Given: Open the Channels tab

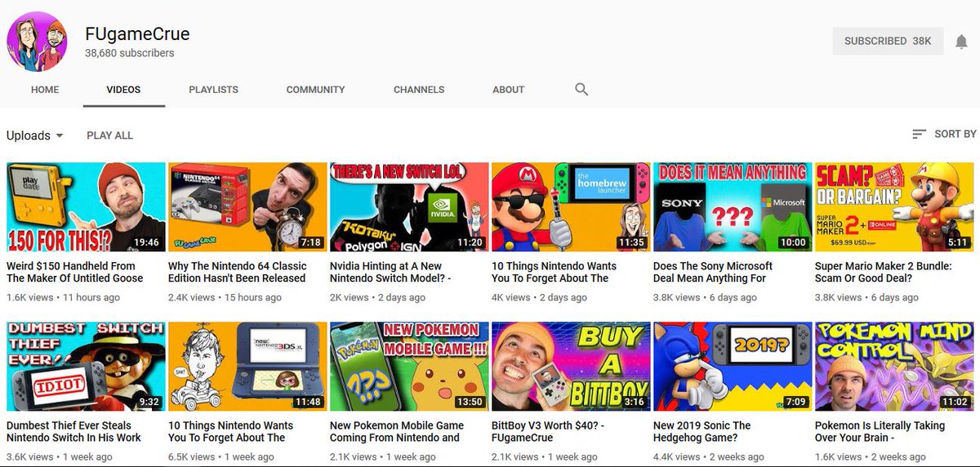Looking at the screenshot, I should click(x=419, y=90).
